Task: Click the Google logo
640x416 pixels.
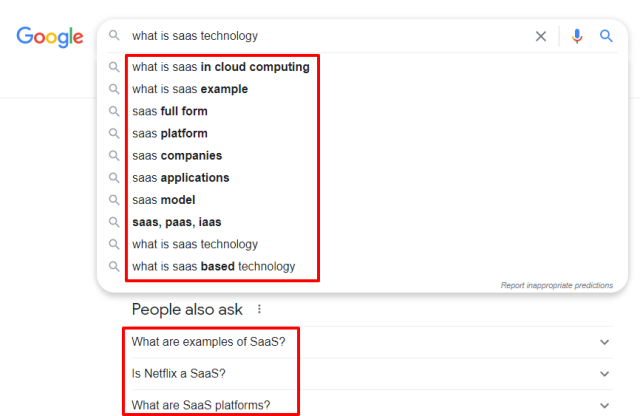Action: [50, 37]
